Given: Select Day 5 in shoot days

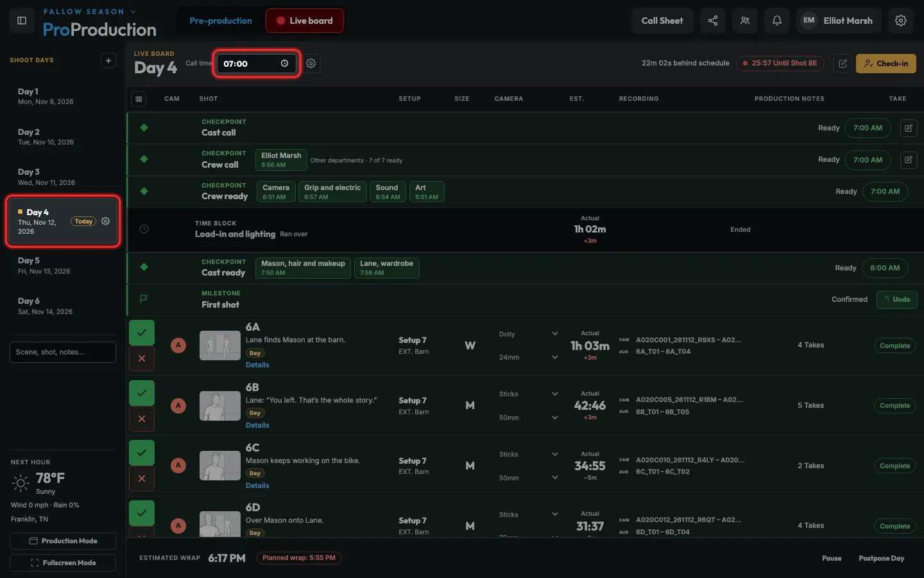Looking at the screenshot, I should pos(63,265).
